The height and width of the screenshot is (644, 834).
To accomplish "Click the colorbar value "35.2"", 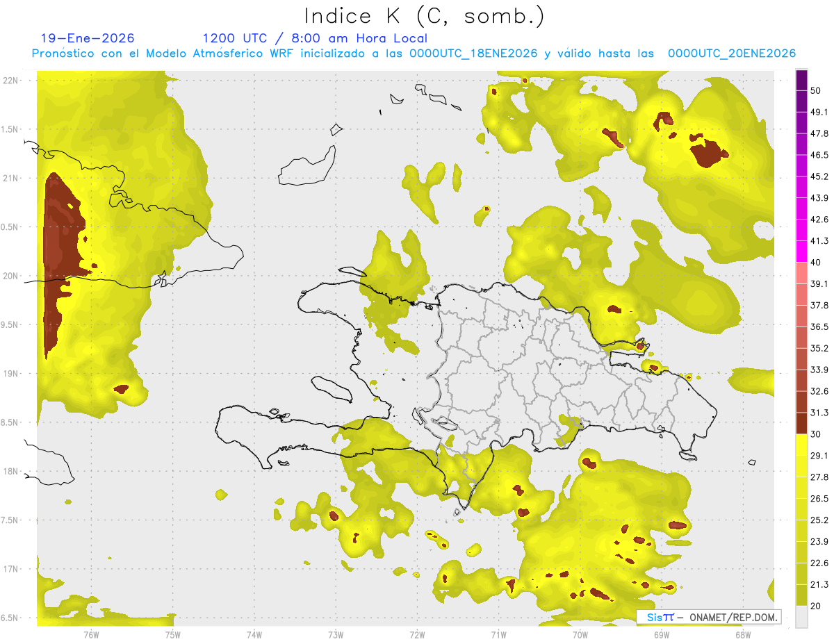I will pyautogui.click(x=819, y=348).
